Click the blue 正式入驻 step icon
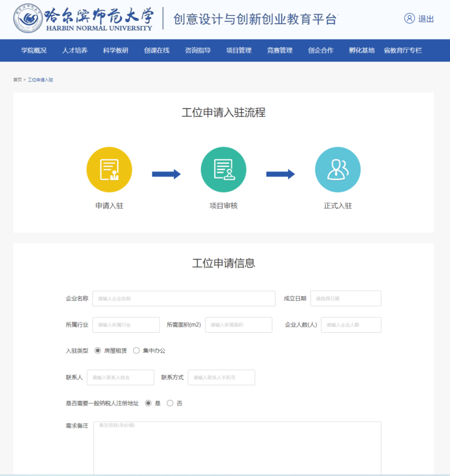The image size is (450, 476). (x=337, y=170)
